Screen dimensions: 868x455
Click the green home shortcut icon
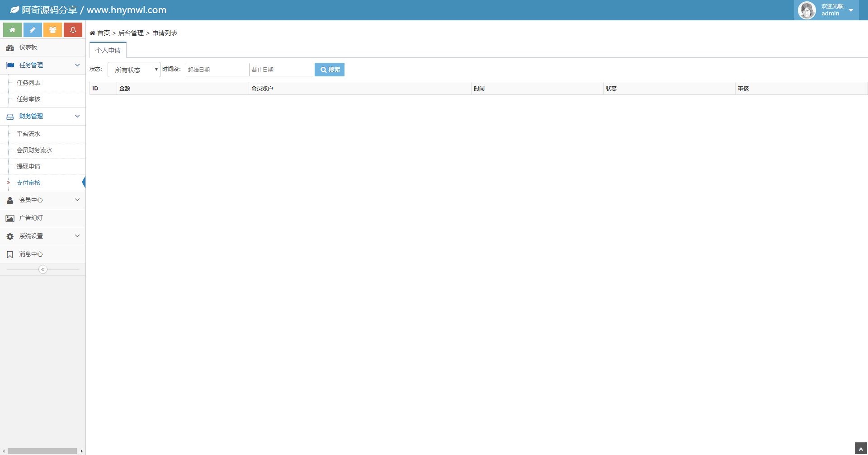(12, 30)
